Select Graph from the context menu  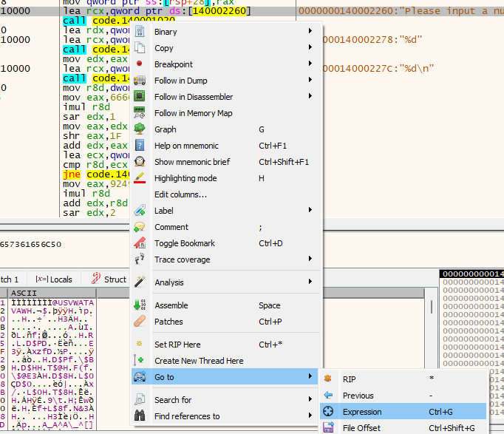(x=225, y=129)
